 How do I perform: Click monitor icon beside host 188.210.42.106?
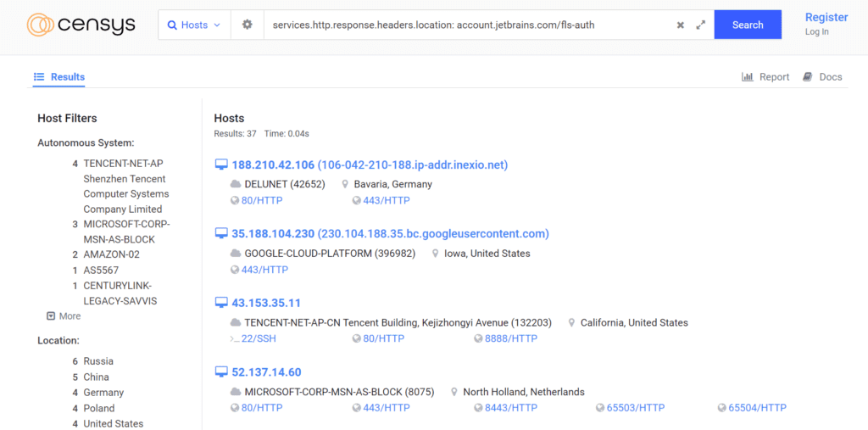221,165
